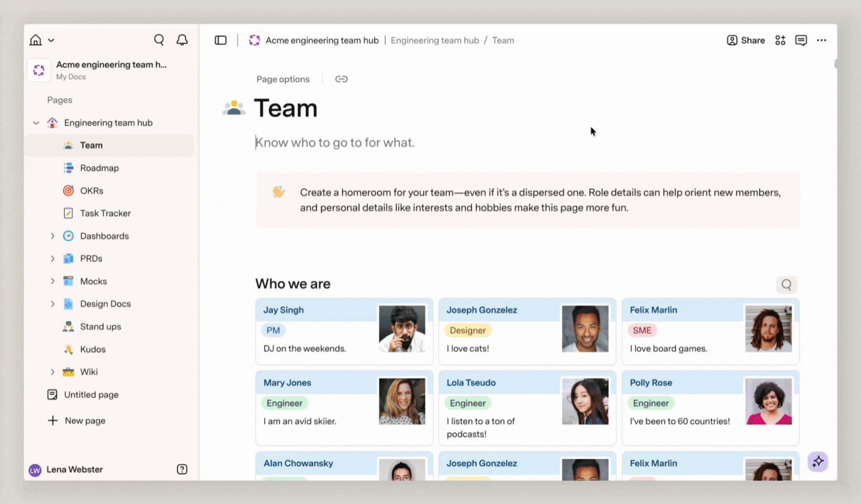Viewport: 861px width, 504px height.
Task: Click the PM role tag
Action: [x=273, y=330]
